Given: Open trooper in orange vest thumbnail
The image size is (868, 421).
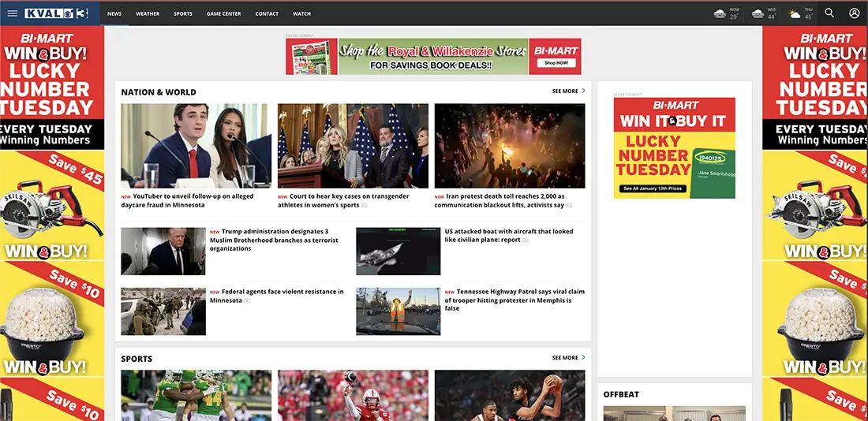Looking at the screenshot, I should [x=398, y=311].
